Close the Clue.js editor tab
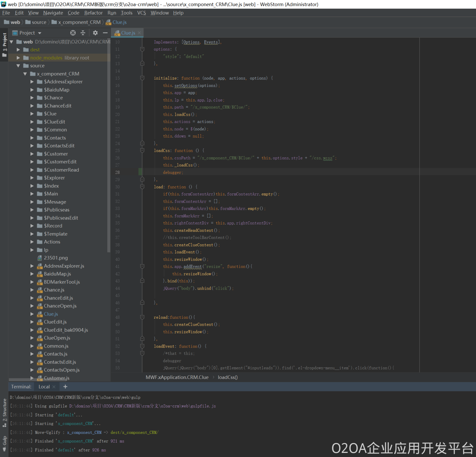The height and width of the screenshot is (457, 476). (139, 33)
